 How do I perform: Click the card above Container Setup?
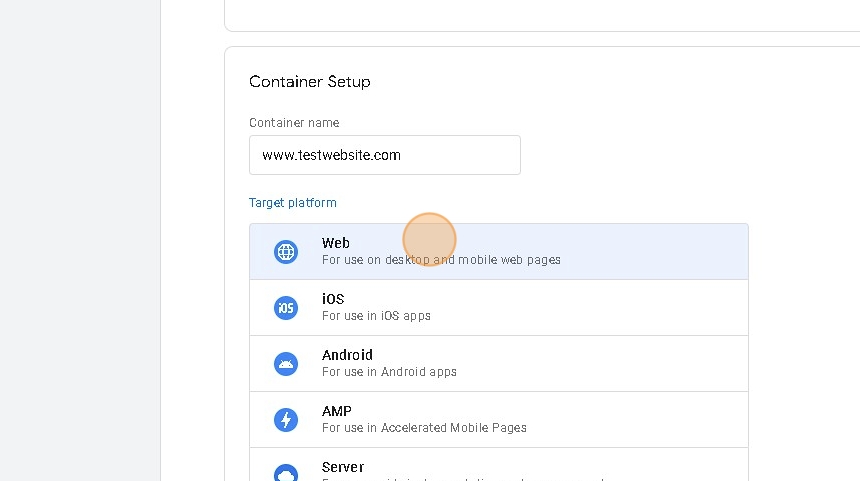point(540,15)
